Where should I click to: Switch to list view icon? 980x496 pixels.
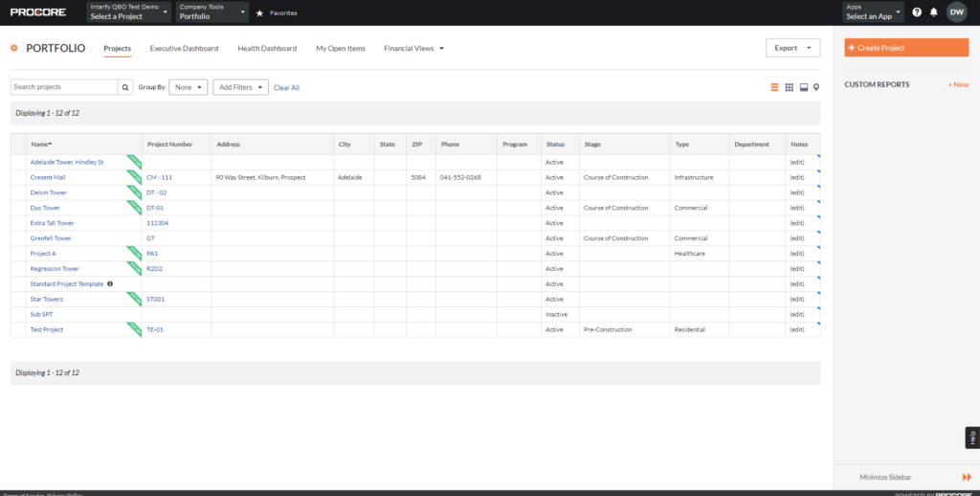775,87
